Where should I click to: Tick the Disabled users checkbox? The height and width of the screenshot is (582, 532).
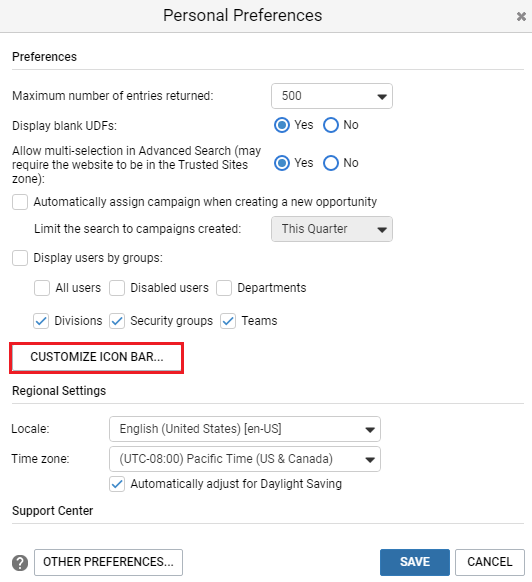(117, 288)
